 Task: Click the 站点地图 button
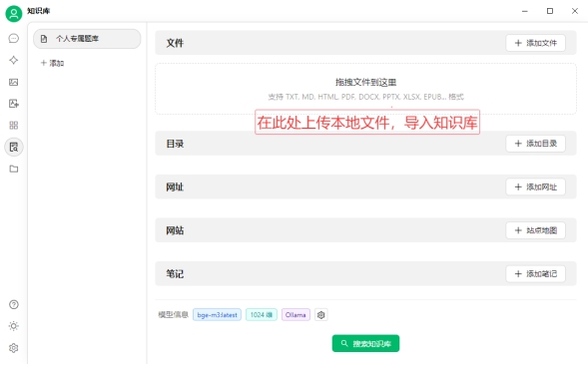pos(535,230)
